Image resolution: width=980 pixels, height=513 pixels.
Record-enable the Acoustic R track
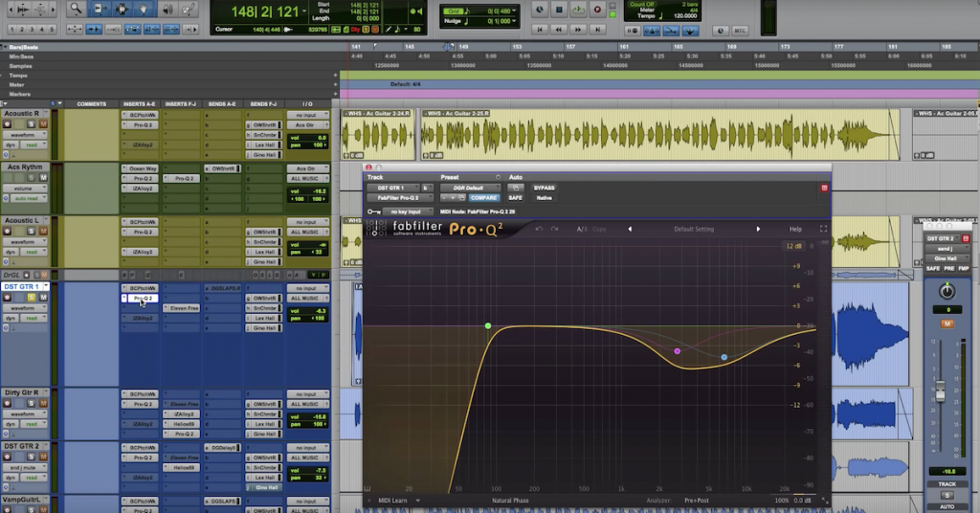[7, 124]
